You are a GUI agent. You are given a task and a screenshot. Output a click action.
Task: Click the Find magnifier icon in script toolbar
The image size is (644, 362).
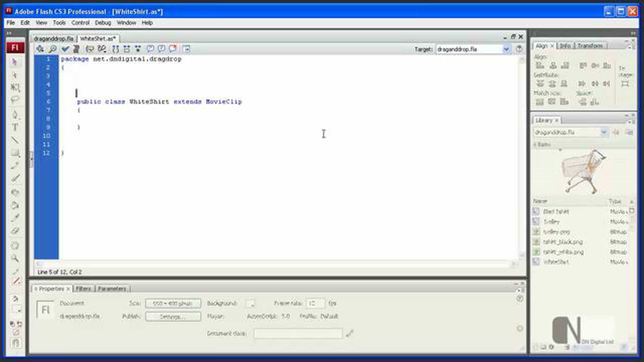[x=53, y=49]
